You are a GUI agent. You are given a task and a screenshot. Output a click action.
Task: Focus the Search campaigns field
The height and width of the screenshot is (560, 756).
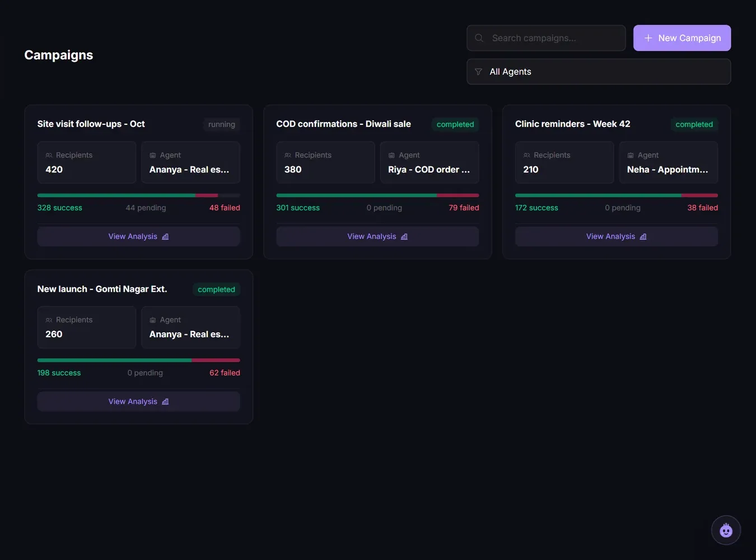[546, 38]
